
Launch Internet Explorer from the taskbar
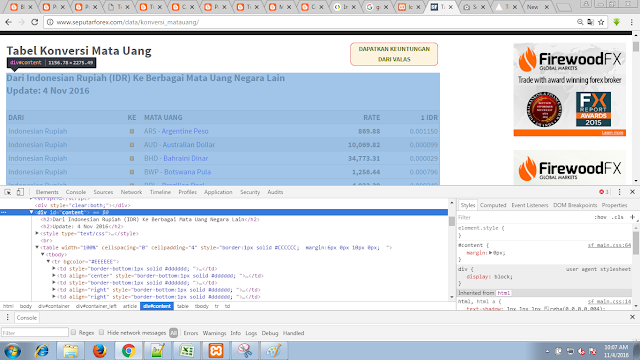[42, 351]
